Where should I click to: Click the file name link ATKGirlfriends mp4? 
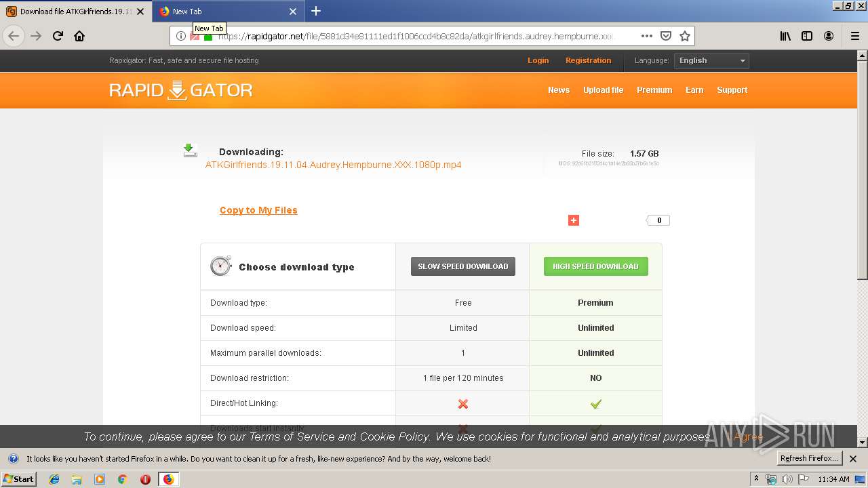click(x=333, y=165)
